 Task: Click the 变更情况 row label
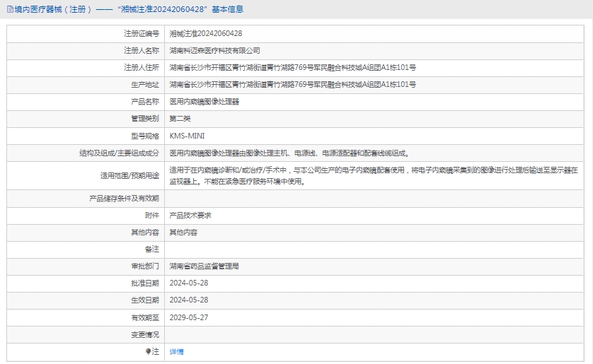point(144,334)
